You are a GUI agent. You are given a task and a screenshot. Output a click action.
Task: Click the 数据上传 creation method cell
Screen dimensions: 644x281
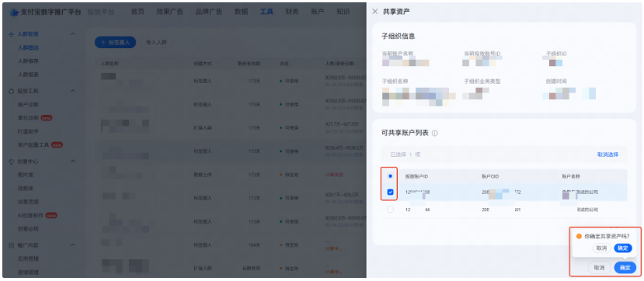tap(203, 175)
